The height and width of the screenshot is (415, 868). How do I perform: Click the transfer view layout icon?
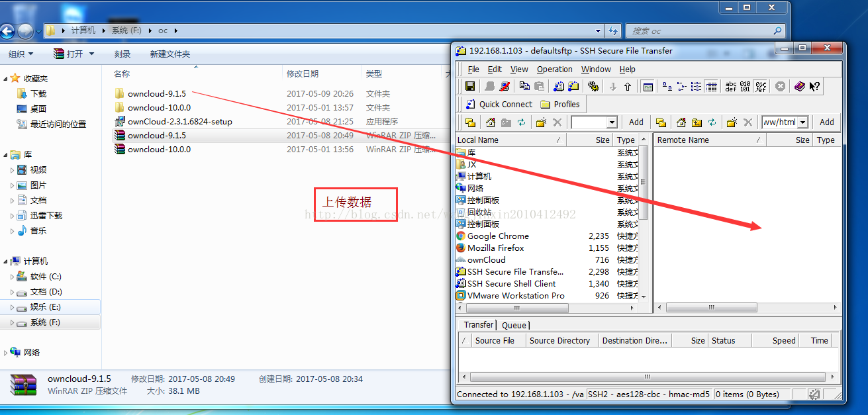(648, 87)
